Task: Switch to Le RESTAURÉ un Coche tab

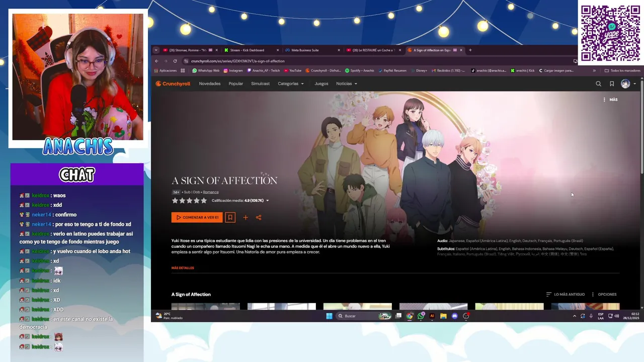Action: (372, 50)
